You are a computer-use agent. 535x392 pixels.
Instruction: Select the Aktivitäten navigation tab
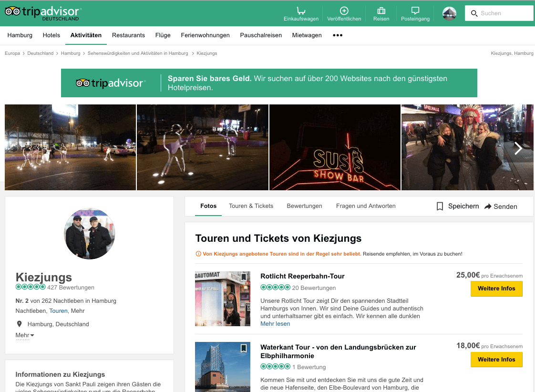pos(86,35)
